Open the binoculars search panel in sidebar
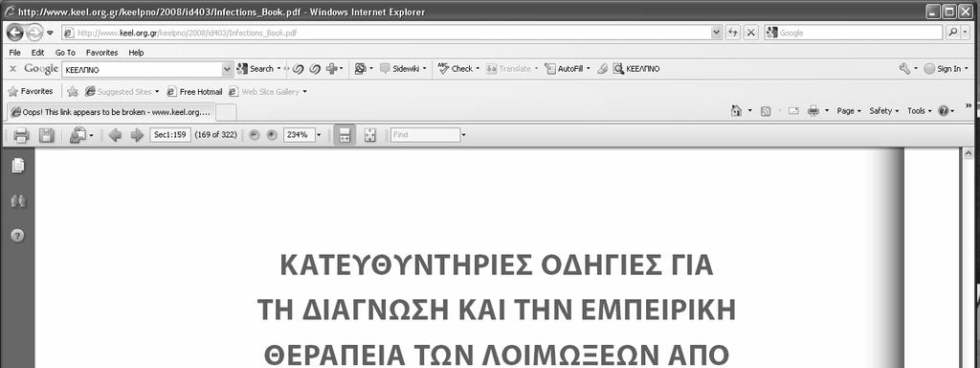The width and height of the screenshot is (980, 368). click(18, 201)
